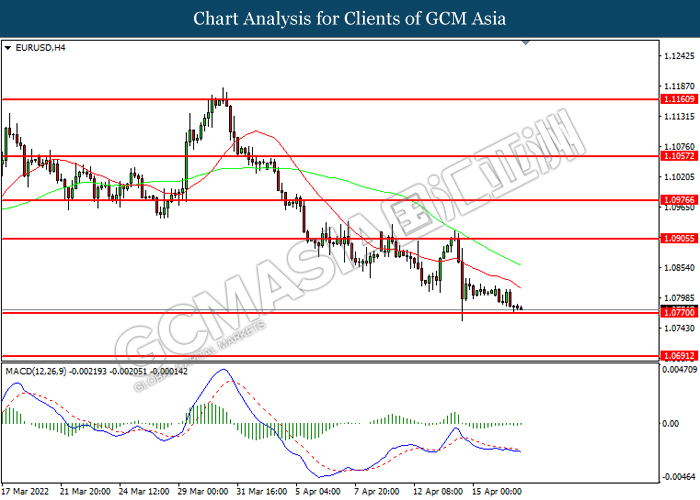Screen dimensions: 700x500
Task: Click the 15 Apr 00:00 time label
Action: click(497, 492)
